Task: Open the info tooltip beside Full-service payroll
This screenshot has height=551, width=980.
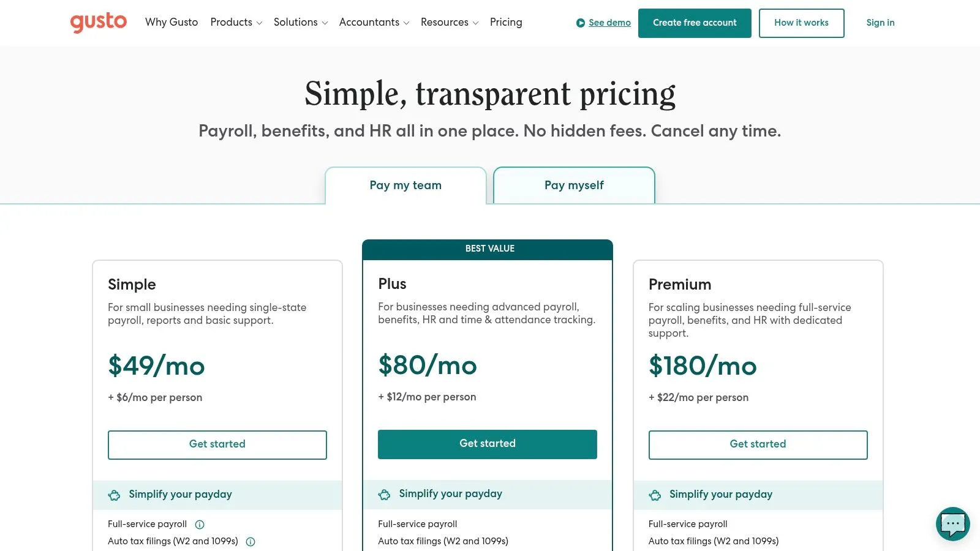Action: (199, 524)
